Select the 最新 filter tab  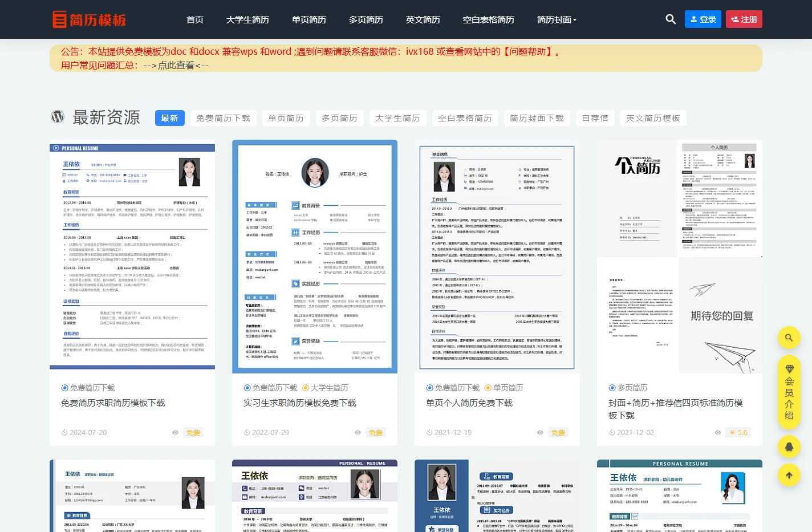coord(170,118)
